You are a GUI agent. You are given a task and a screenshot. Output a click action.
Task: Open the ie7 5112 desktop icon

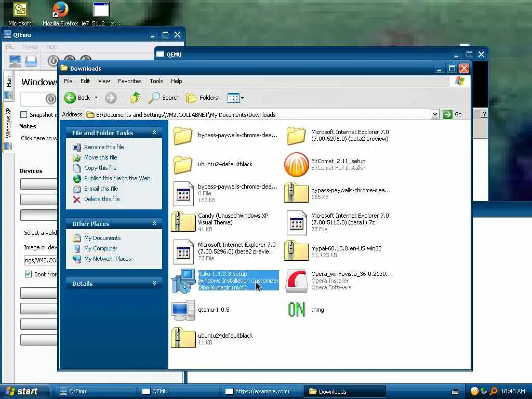pyautogui.click(x=101, y=14)
